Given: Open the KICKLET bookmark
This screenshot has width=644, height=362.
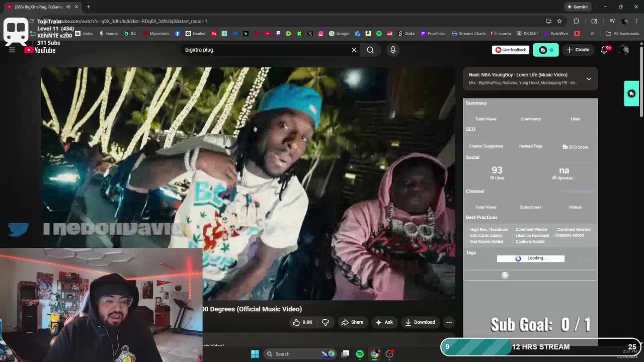Looking at the screenshot, I should tap(528, 34).
